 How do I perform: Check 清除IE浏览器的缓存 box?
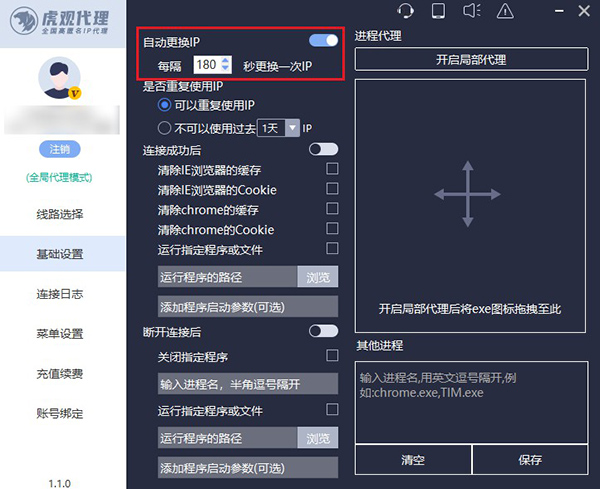[x=332, y=169]
